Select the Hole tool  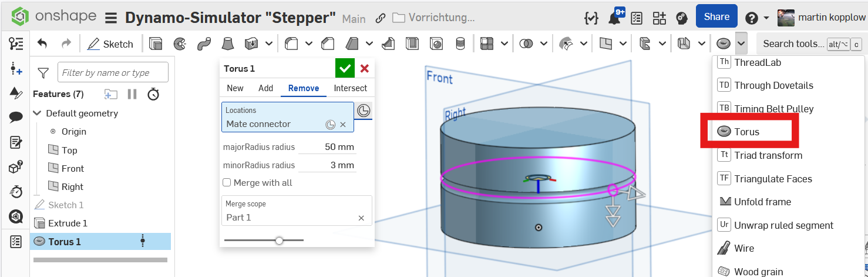pyautogui.click(x=436, y=44)
